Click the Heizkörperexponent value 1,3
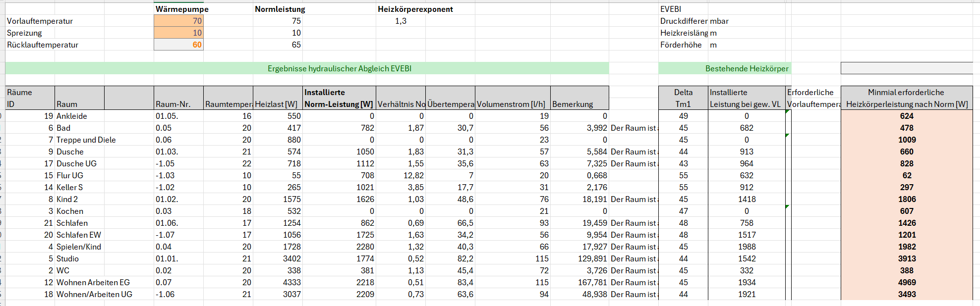Viewport: 980px width, 306px height. [x=401, y=21]
